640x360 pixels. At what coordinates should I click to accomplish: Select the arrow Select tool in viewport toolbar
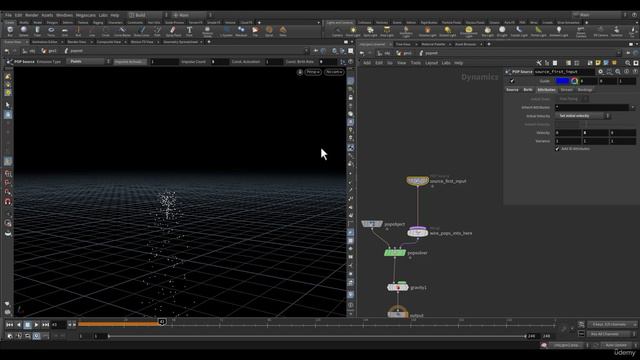[x=8, y=105]
